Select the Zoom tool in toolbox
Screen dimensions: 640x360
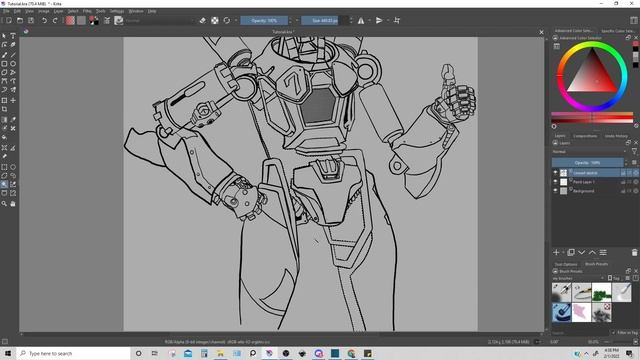pyautogui.click(x=4, y=203)
